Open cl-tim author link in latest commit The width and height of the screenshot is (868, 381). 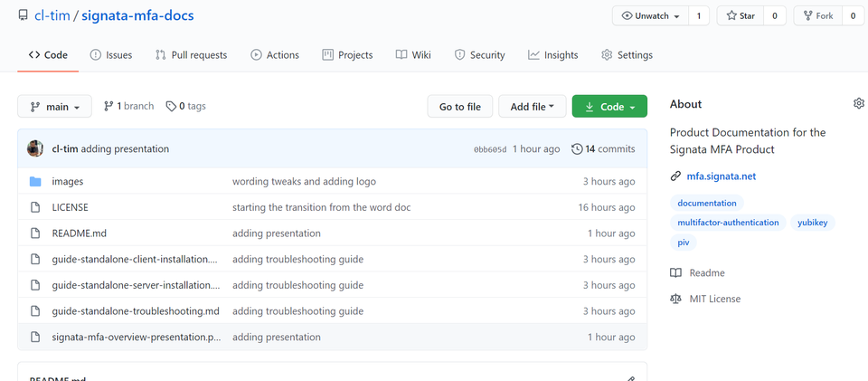click(x=65, y=148)
